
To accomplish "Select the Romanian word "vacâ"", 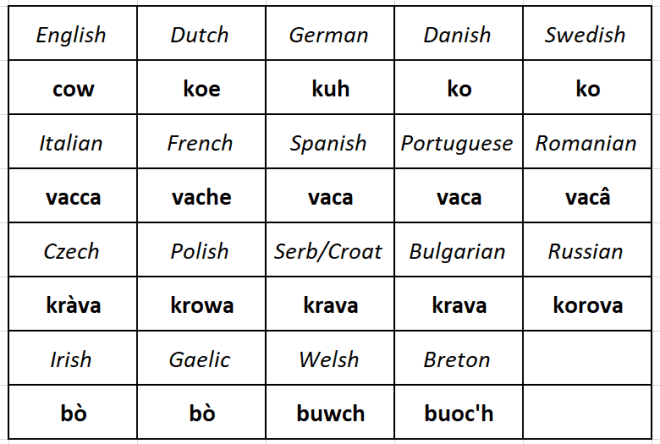I will [587, 197].
